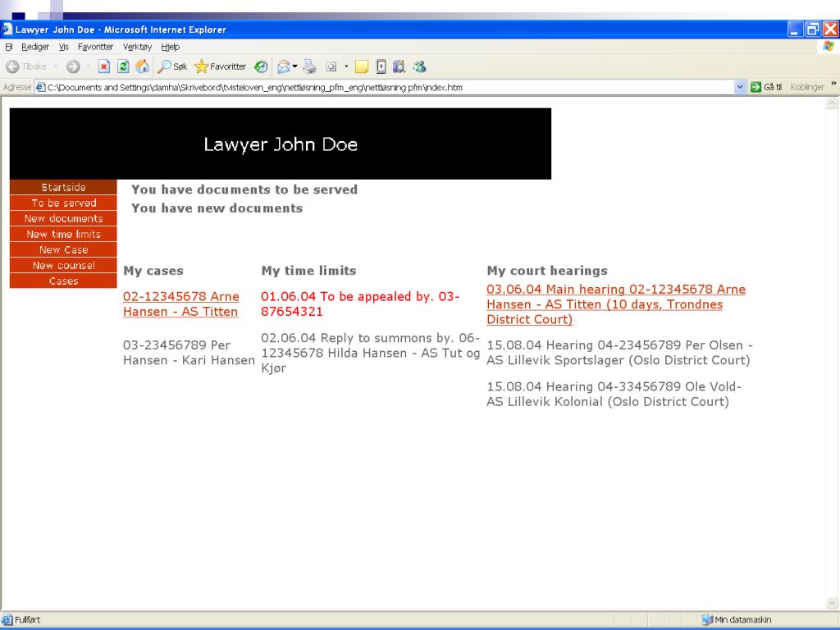Launch the Messenger people icon
Screen dimensions: 840x630
tap(419, 66)
